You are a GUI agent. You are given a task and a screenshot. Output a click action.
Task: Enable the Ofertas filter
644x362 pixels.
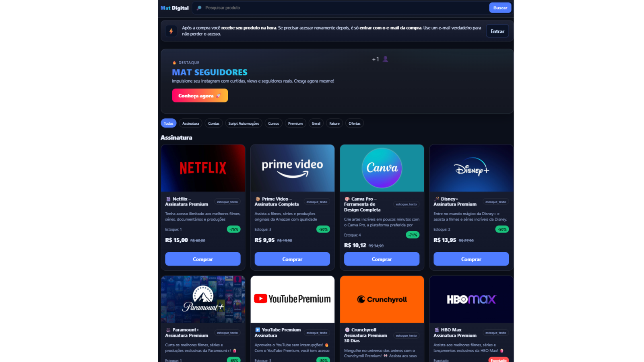[355, 123]
